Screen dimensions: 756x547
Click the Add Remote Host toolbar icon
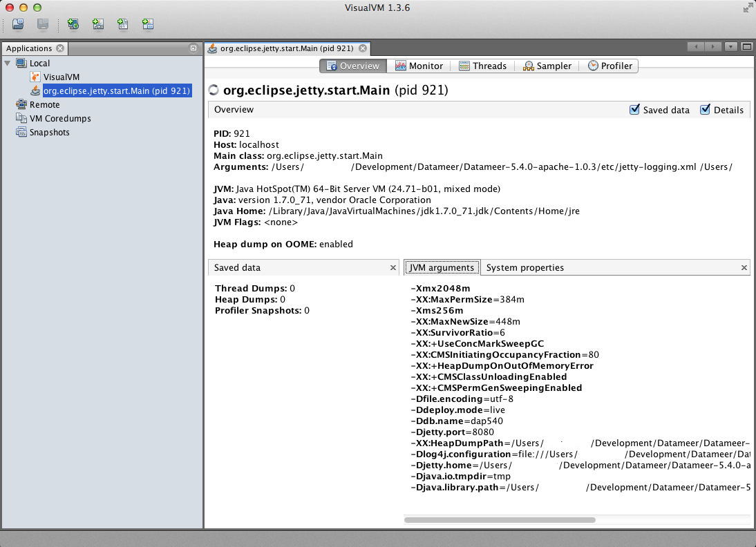point(73,24)
